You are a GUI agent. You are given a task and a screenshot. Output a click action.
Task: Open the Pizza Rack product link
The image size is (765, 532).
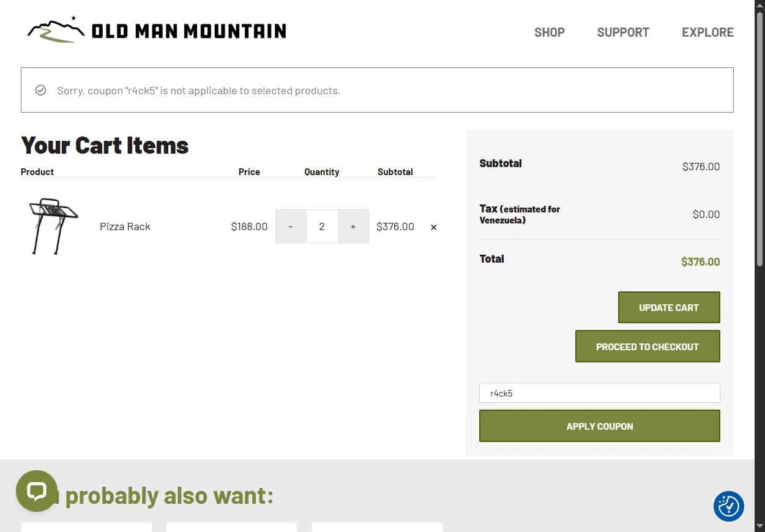[x=125, y=227]
